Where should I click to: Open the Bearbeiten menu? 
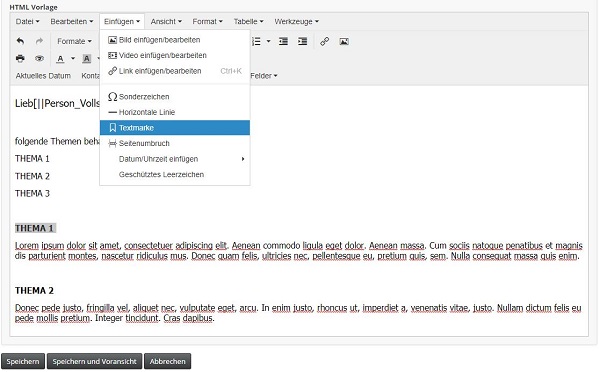(72, 21)
